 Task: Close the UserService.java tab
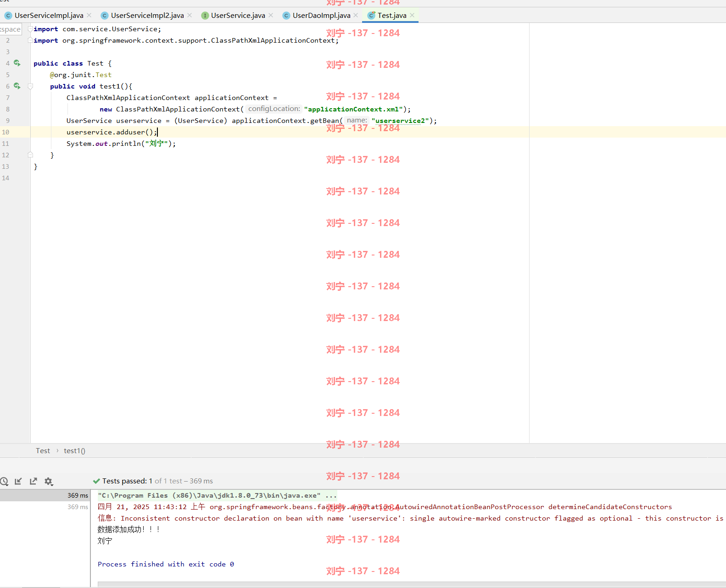coord(271,15)
